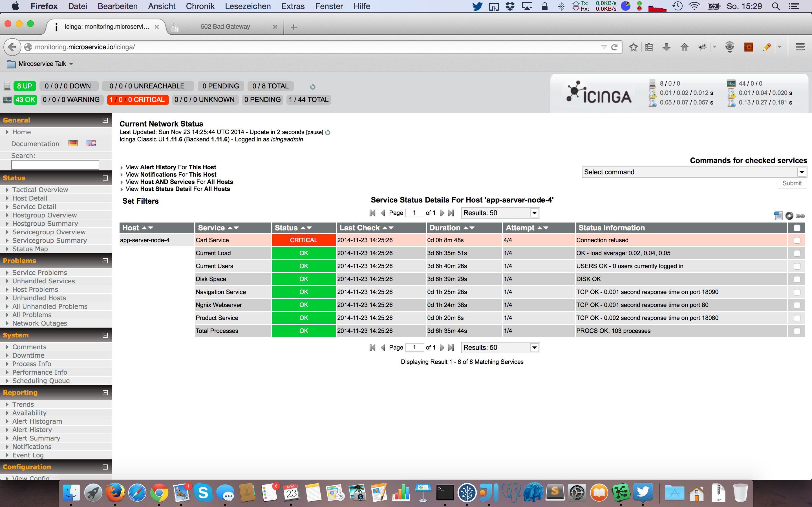Expand the Status sidebar section
The image size is (812, 507).
[105, 177]
